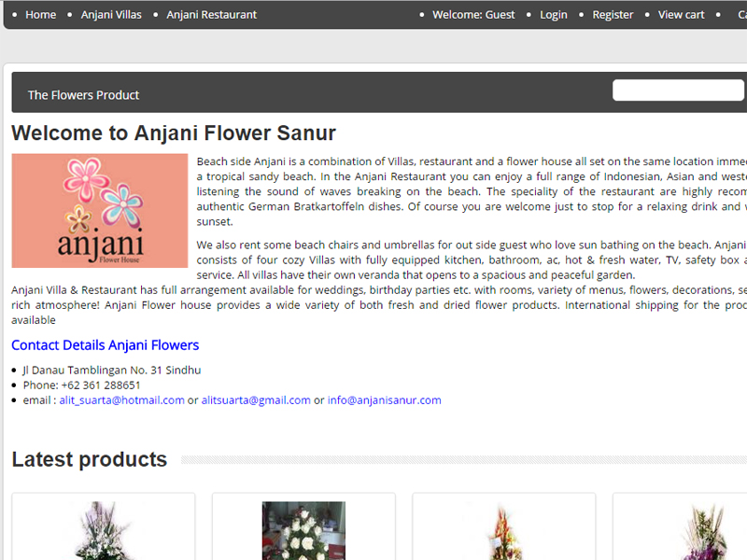Click the Register link
747x560 pixels.
click(x=613, y=15)
